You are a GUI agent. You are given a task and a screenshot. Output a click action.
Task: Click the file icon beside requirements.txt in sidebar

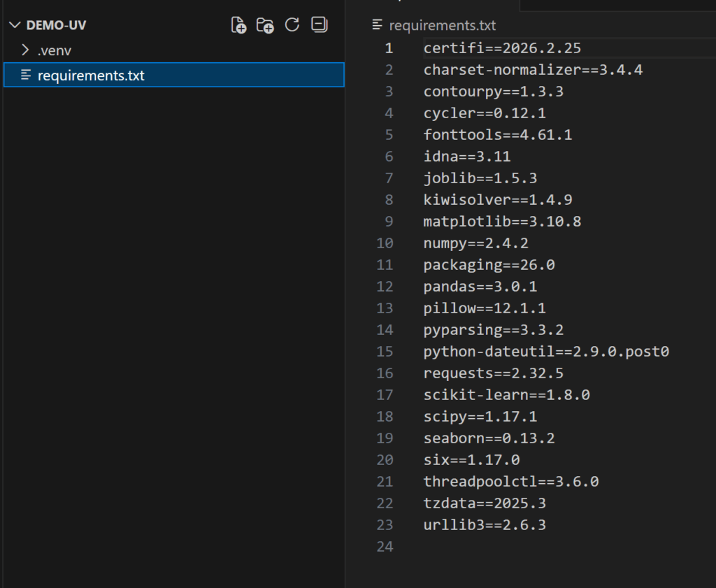tap(27, 75)
